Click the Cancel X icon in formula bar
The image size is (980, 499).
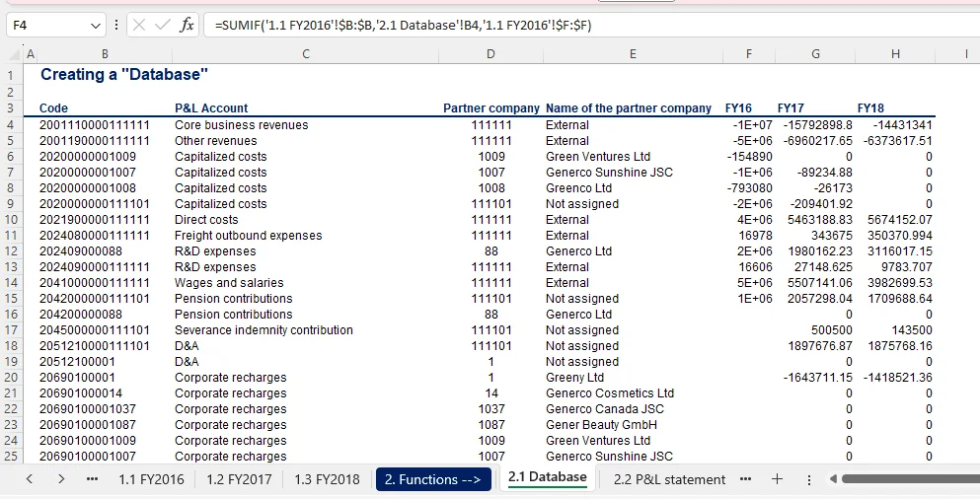coord(138,25)
